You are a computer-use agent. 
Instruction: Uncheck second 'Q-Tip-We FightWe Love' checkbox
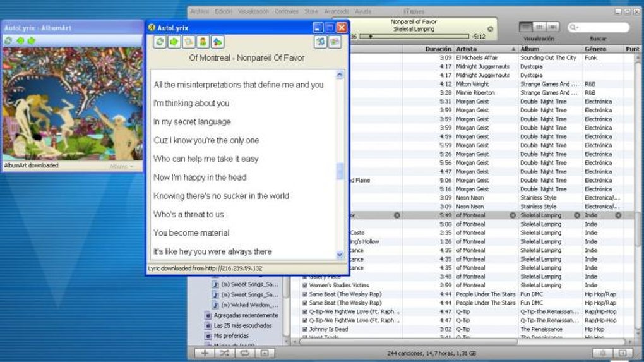pos(305,320)
